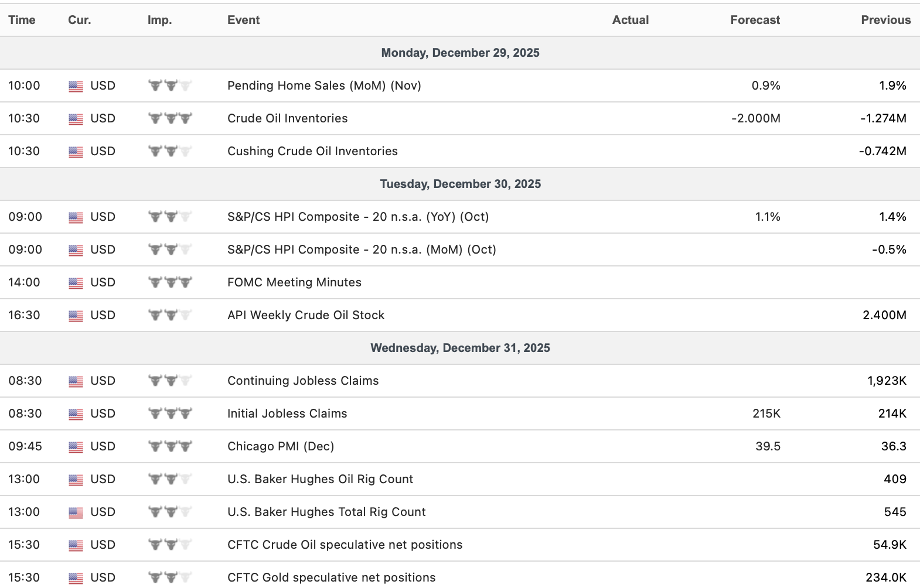Click the Previous column header
Viewport: 920px width, 588px height.
click(x=885, y=20)
